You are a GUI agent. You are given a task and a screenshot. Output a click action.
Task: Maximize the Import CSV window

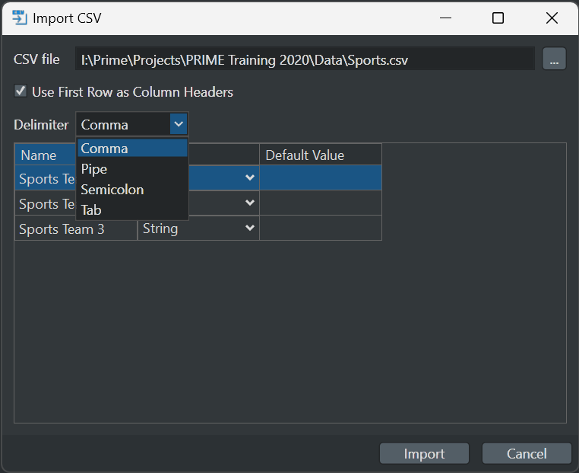click(498, 18)
